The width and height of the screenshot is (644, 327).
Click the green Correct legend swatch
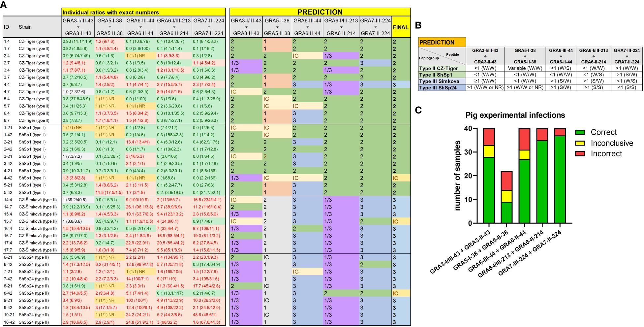click(x=580, y=132)
